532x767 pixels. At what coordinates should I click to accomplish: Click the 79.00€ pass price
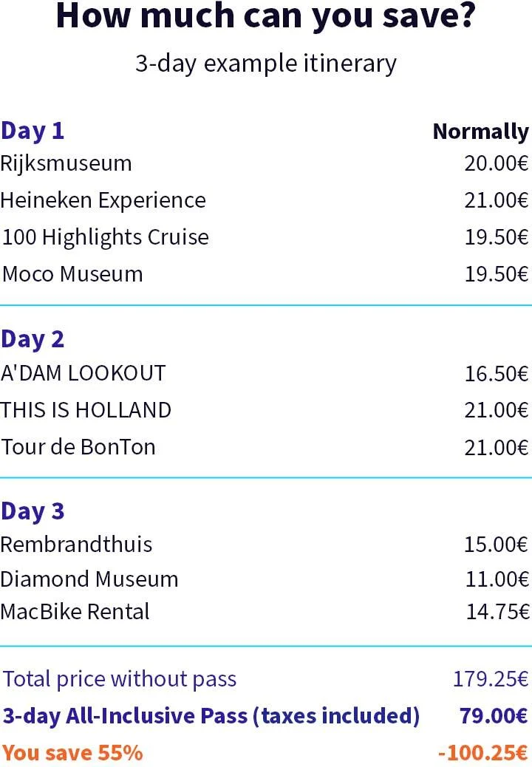493,716
